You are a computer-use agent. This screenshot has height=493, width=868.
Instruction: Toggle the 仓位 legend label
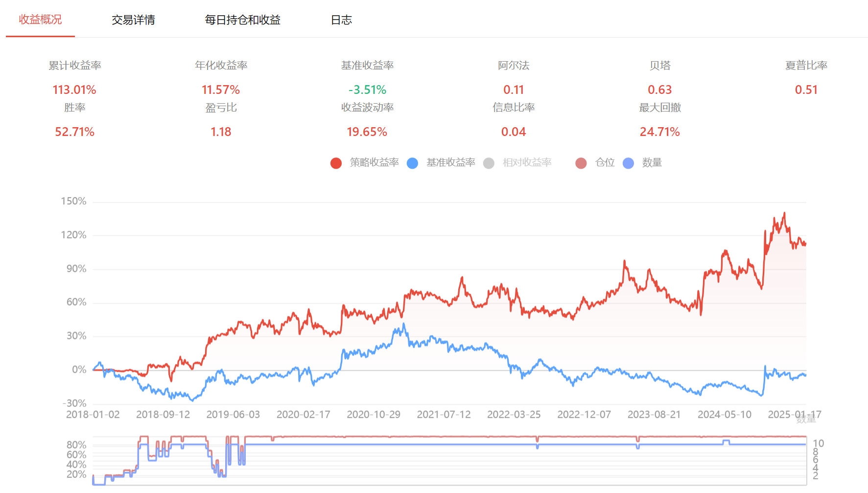pos(605,162)
